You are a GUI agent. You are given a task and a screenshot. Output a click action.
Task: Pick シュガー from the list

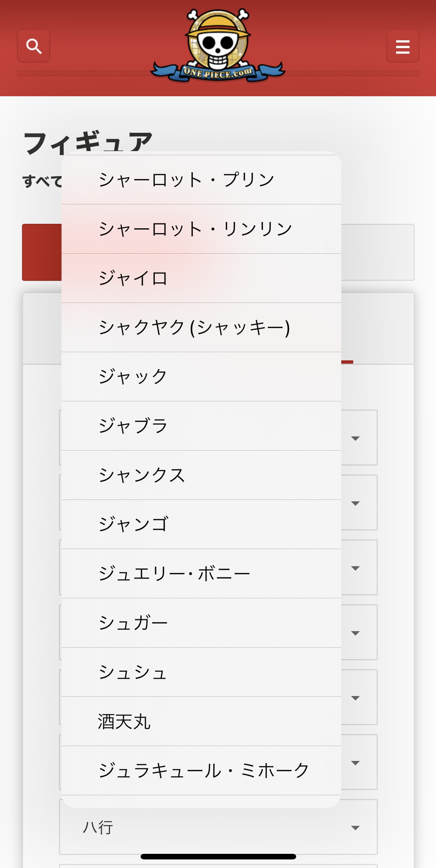click(x=201, y=623)
